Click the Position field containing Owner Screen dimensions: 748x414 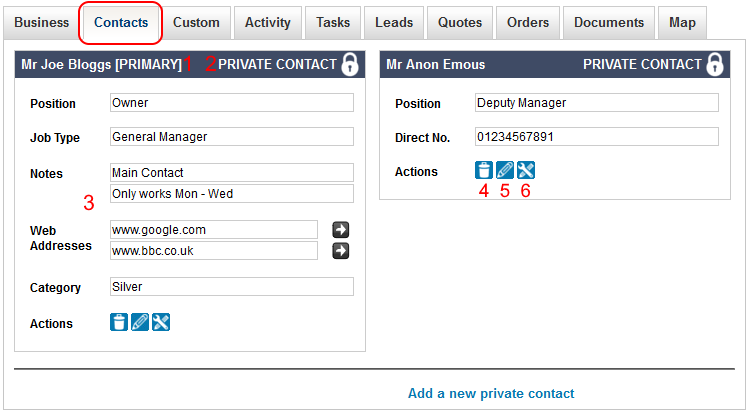coord(231,103)
